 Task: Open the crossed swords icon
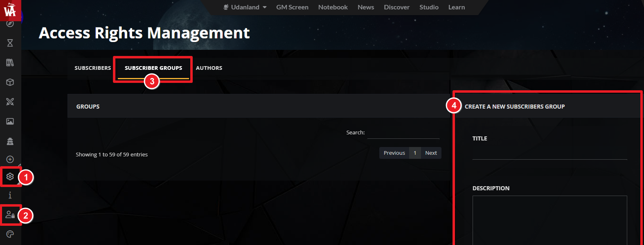(10, 102)
